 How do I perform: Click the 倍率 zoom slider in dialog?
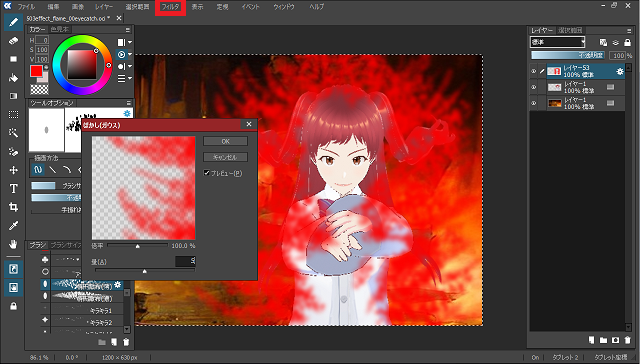138,246
